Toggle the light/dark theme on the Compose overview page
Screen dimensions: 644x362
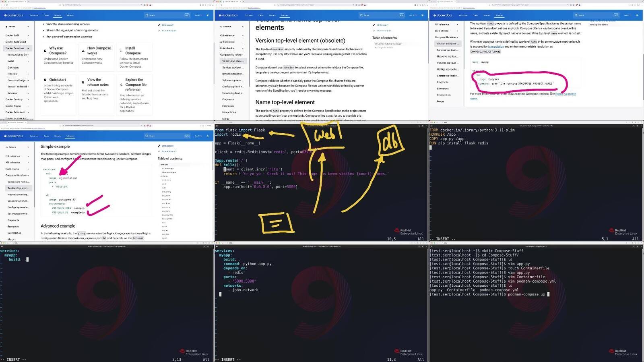[208, 15]
